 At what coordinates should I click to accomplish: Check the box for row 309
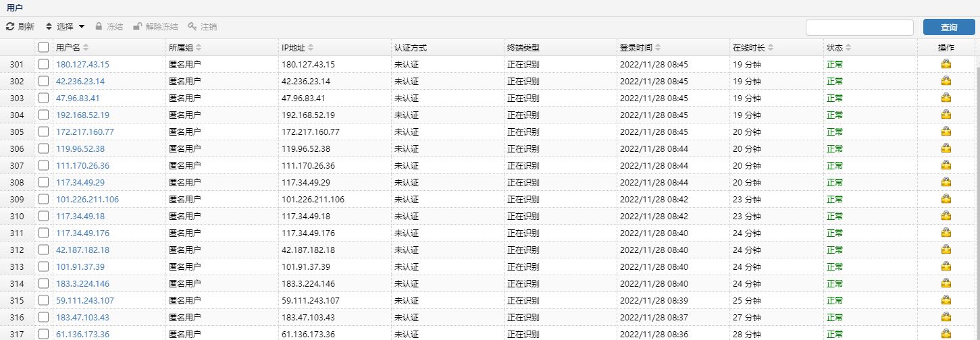click(43, 199)
